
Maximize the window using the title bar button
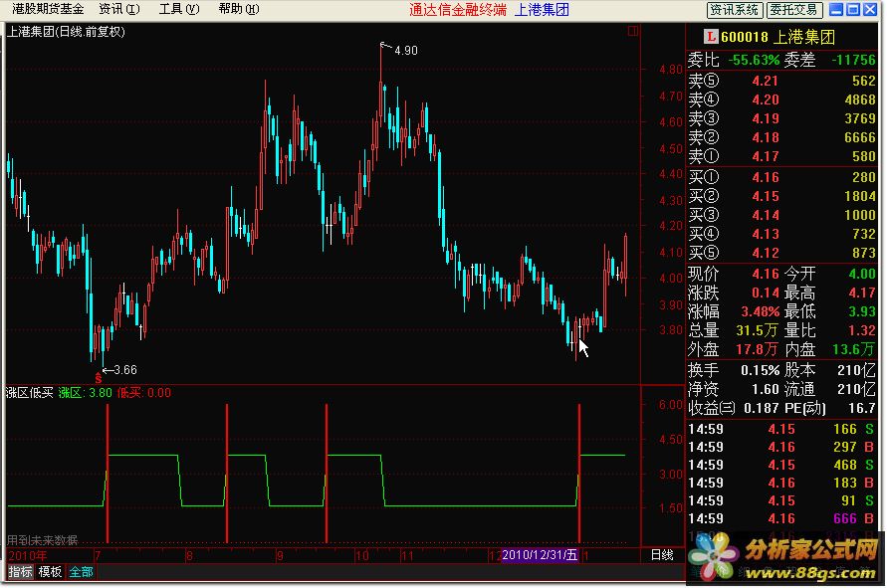click(x=852, y=9)
